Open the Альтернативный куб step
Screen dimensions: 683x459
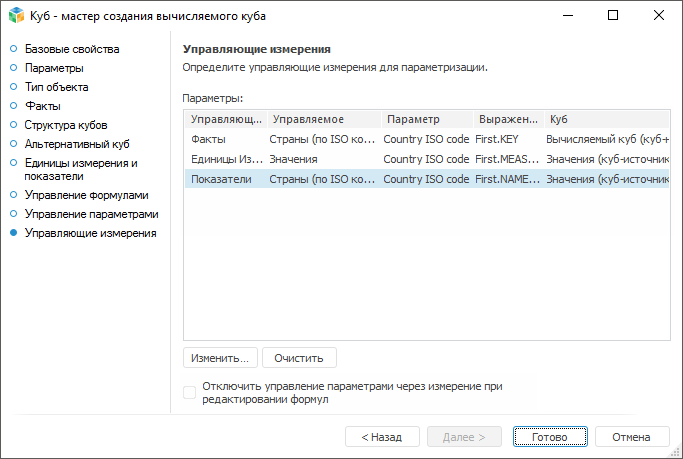point(77,144)
